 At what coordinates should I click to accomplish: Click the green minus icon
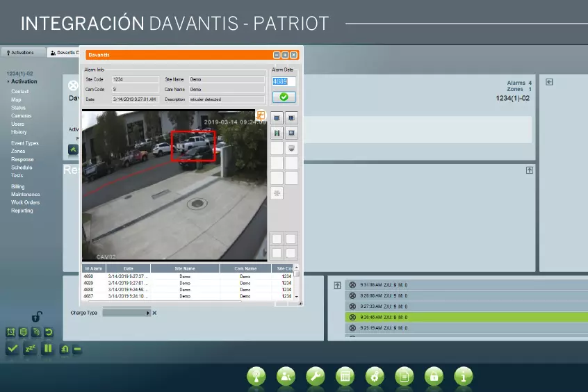tap(77, 349)
